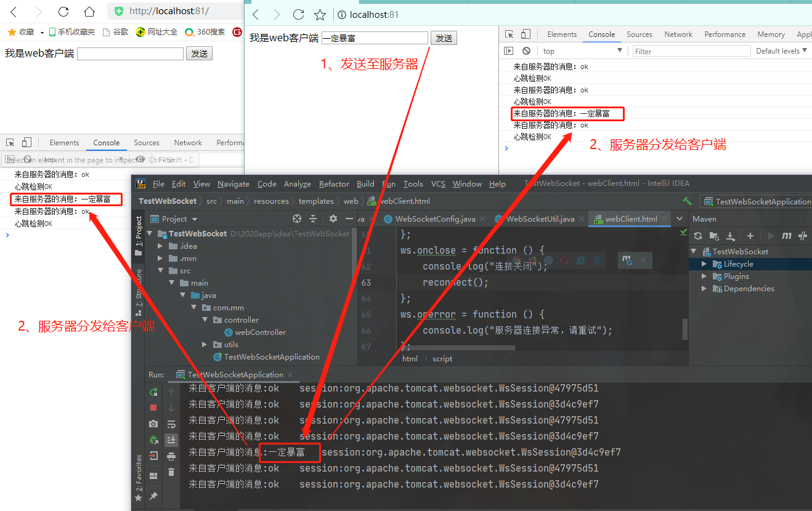812x511 pixels.
Task: Click rerun icon in IntelliJ Run panel
Action: click(x=153, y=392)
